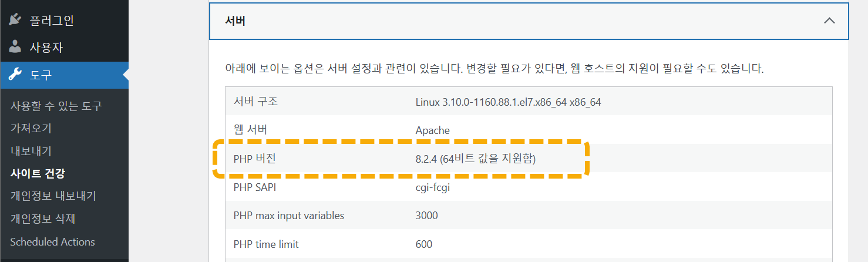Open the 가져오기 submenu item
This screenshot has height=262, width=868.
(31, 128)
